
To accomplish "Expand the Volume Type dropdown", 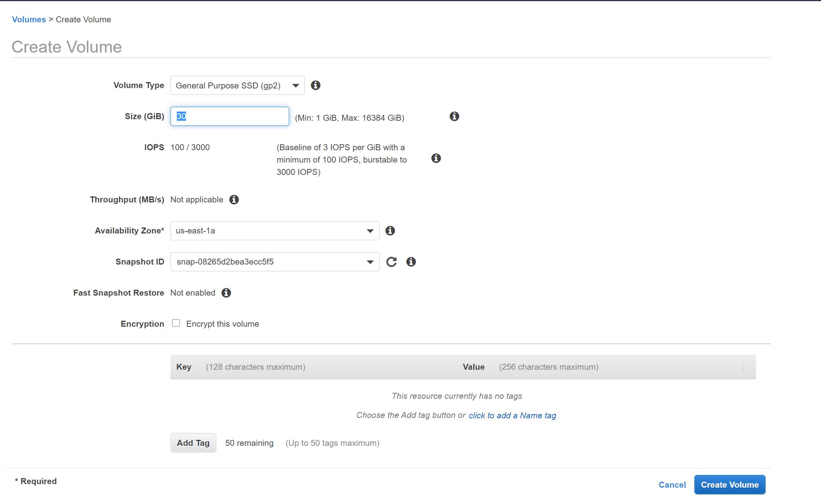I will click(x=297, y=86).
